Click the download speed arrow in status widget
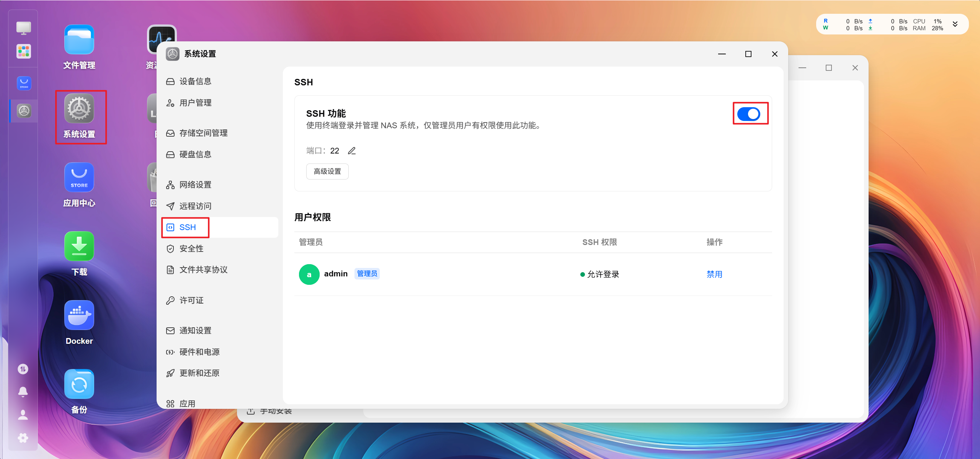 tap(871, 28)
